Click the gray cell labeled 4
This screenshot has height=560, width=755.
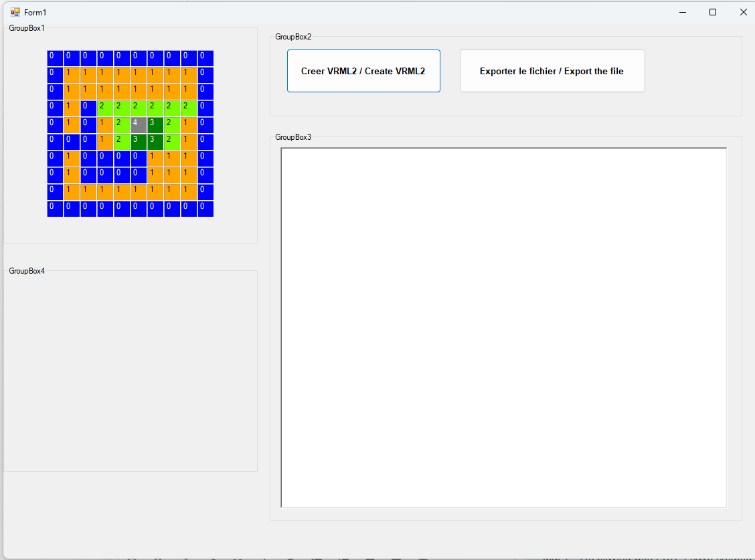coord(139,124)
